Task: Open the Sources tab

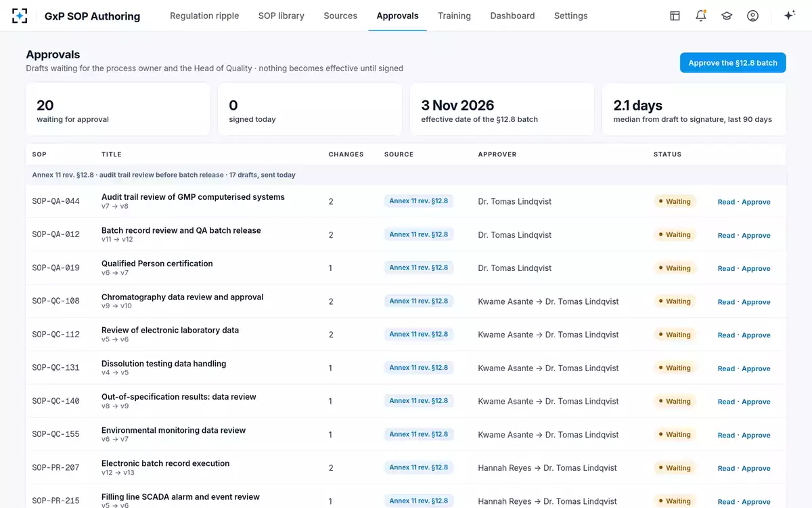Action: (340, 16)
